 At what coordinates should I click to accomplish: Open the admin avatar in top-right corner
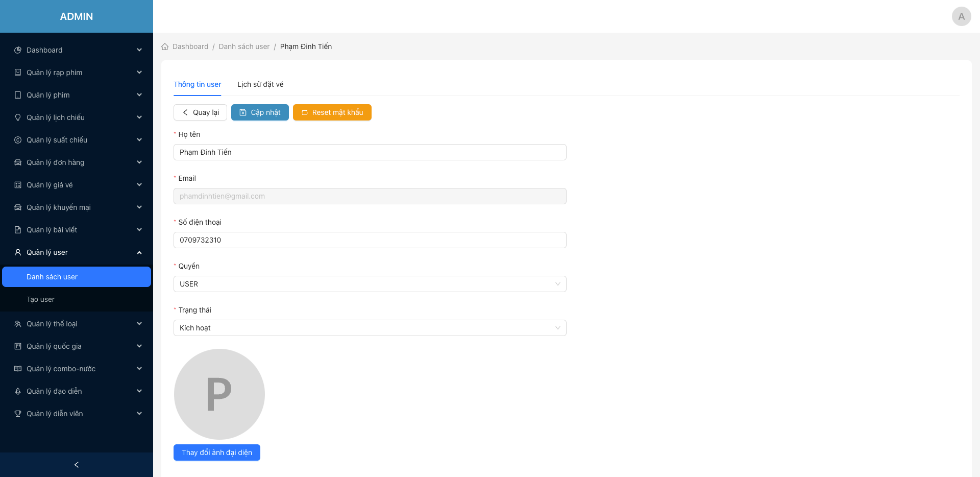coord(961,16)
